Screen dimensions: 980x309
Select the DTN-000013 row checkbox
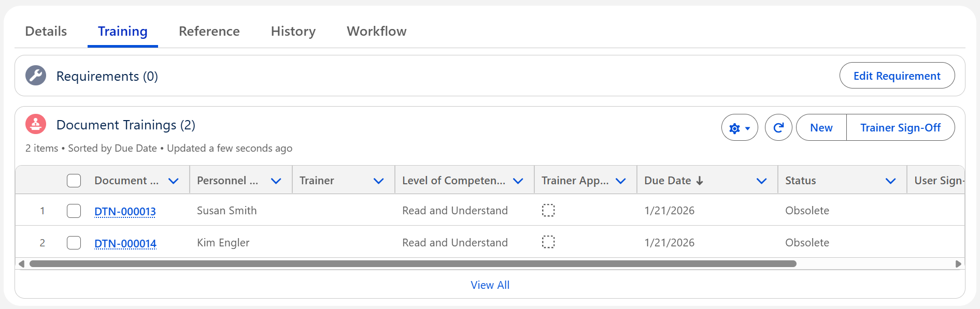click(x=74, y=211)
